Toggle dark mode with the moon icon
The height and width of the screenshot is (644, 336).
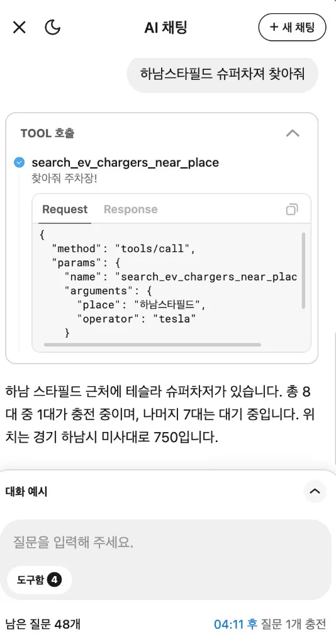click(x=52, y=28)
